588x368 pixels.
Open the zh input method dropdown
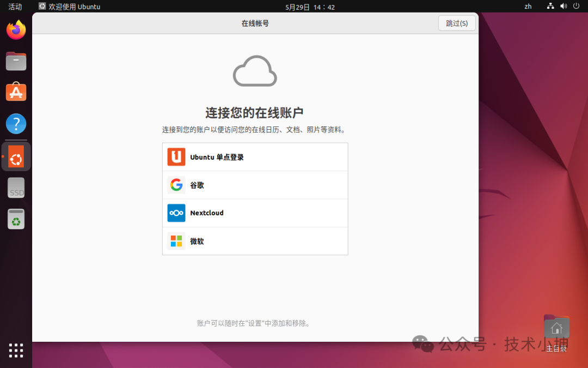coord(528,7)
